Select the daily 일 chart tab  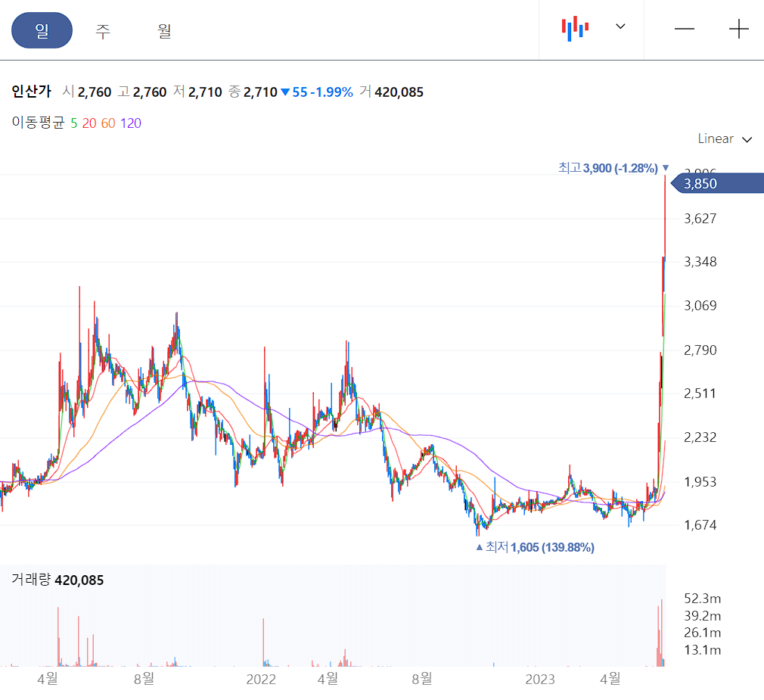pyautogui.click(x=42, y=31)
